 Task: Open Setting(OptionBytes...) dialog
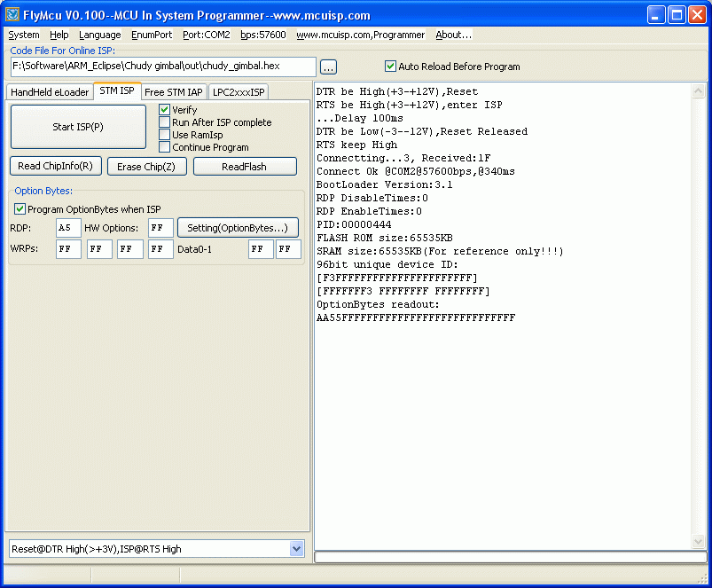coord(238,228)
